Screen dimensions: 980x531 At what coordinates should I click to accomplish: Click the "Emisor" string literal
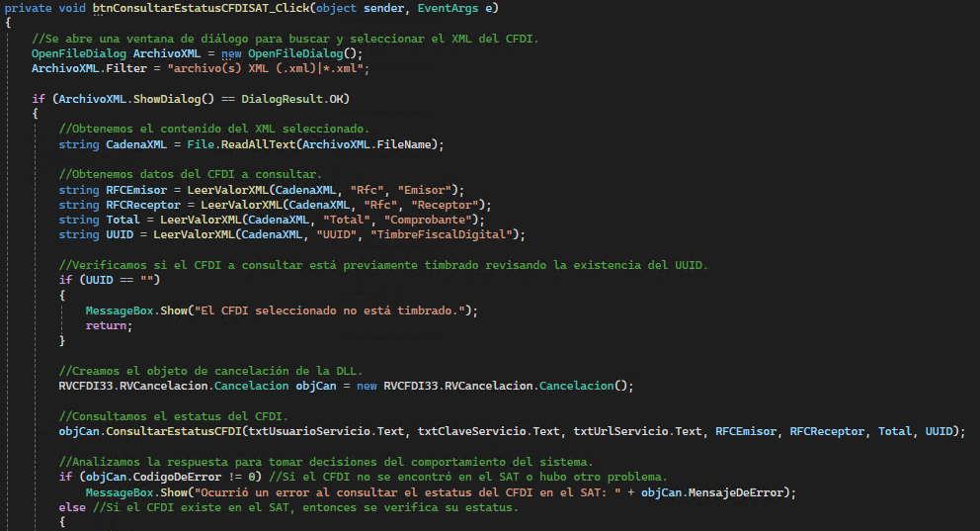(x=425, y=190)
